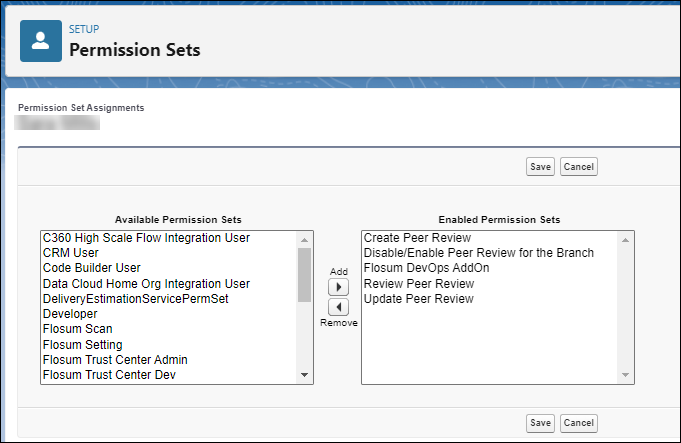
Task: Click the Permission Sets user icon
Action: [x=41, y=41]
